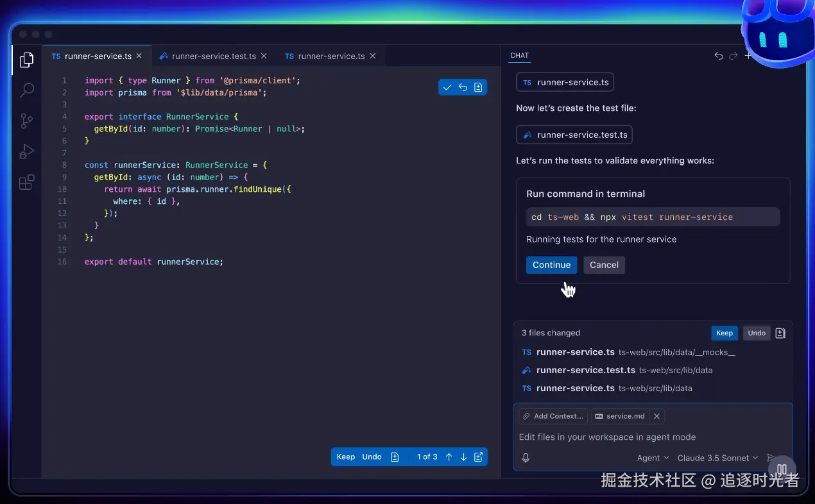Start a new chat with plus icon

[x=748, y=56]
